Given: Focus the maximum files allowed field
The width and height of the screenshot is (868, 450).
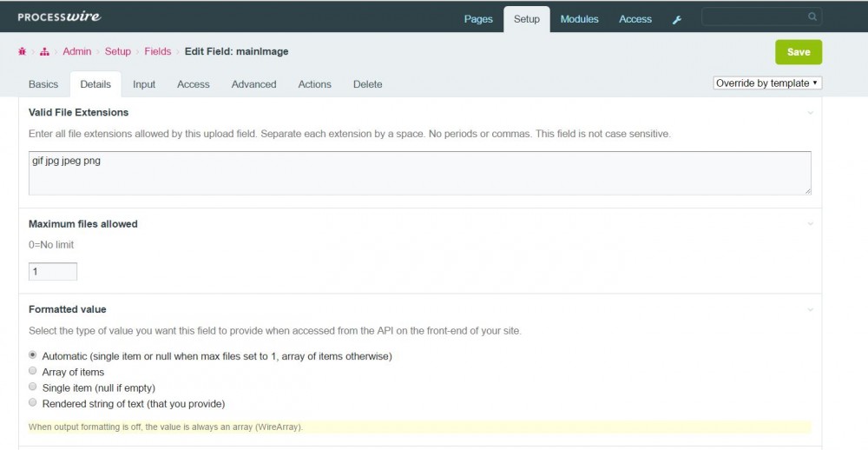Looking at the screenshot, I should 53,272.
